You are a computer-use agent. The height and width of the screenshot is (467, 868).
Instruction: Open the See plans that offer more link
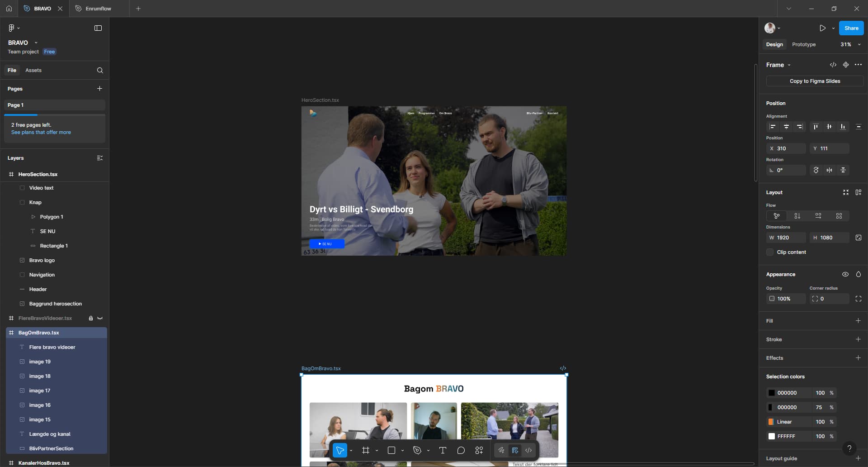[x=41, y=132]
